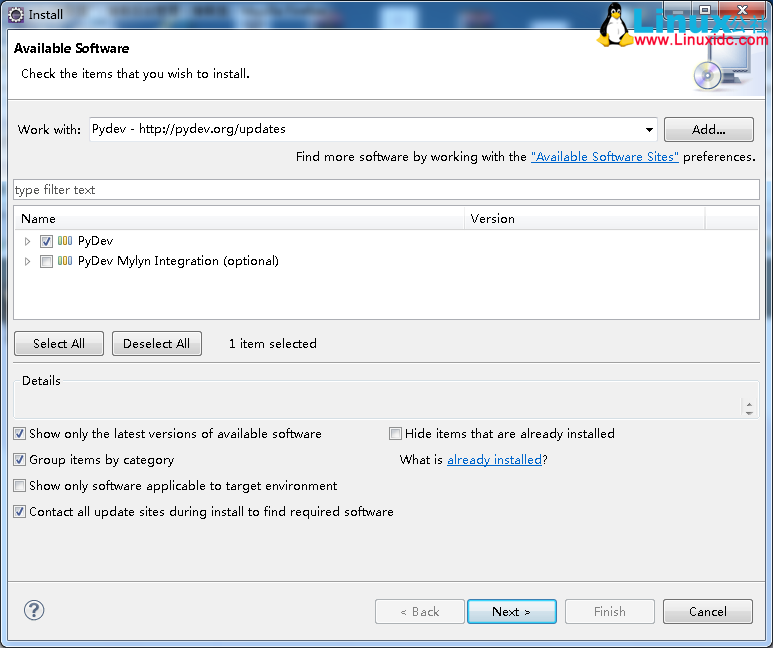
Task: Click into the type filter text field
Action: [x=386, y=190]
